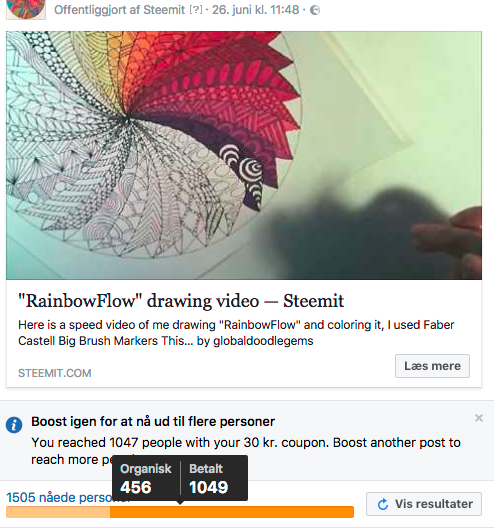The image size is (494, 532).
Task: Open the [?] help marker beside Steemit
Action: click(196, 10)
